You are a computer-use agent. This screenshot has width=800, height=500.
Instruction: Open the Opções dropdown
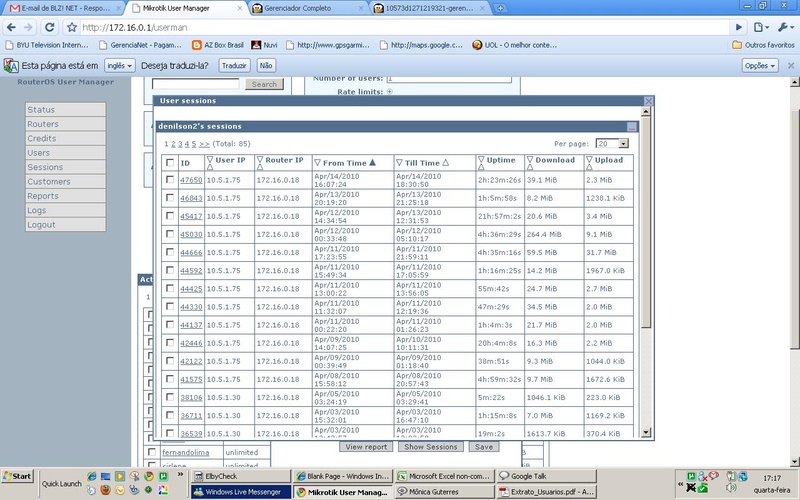[760, 65]
